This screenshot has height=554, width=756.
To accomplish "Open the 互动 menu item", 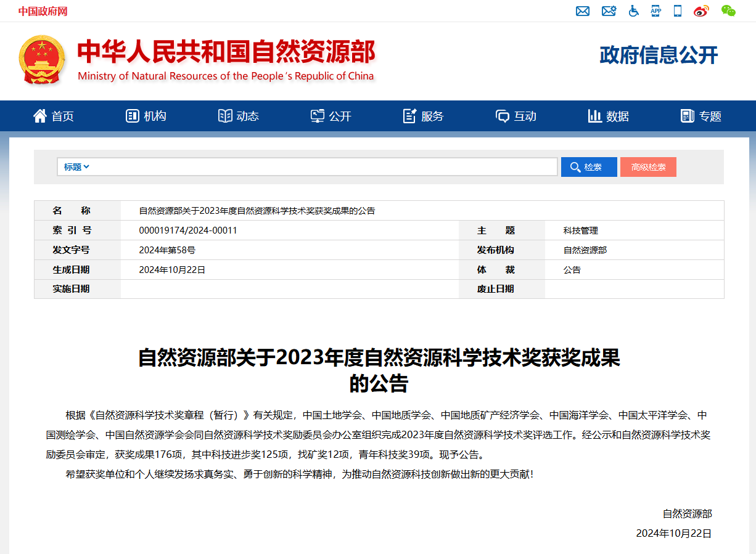I will pos(525,116).
